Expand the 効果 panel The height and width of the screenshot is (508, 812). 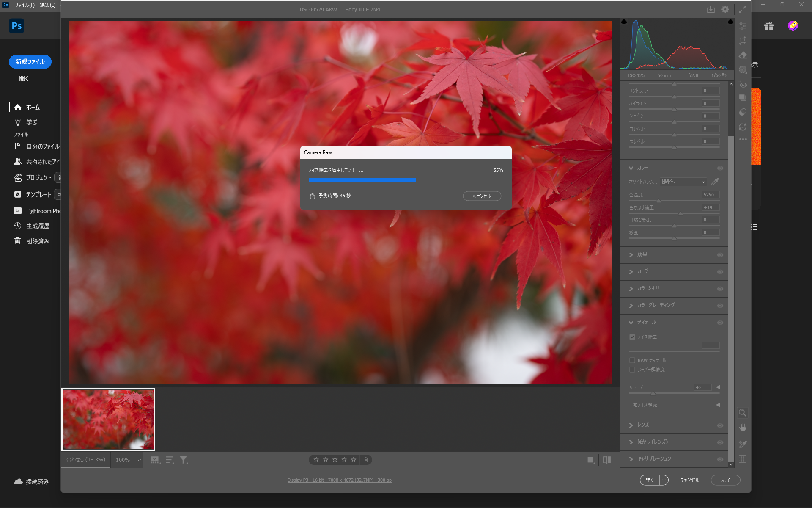click(642, 254)
